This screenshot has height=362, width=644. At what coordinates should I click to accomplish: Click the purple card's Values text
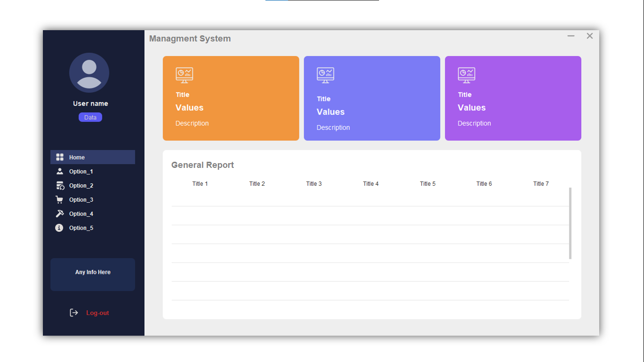tap(471, 107)
